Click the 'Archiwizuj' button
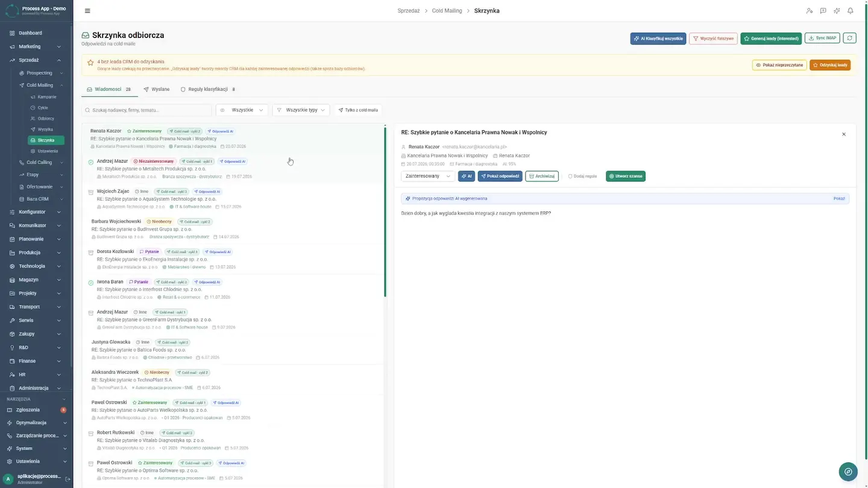Viewport: 868px width, 488px height. [542, 176]
